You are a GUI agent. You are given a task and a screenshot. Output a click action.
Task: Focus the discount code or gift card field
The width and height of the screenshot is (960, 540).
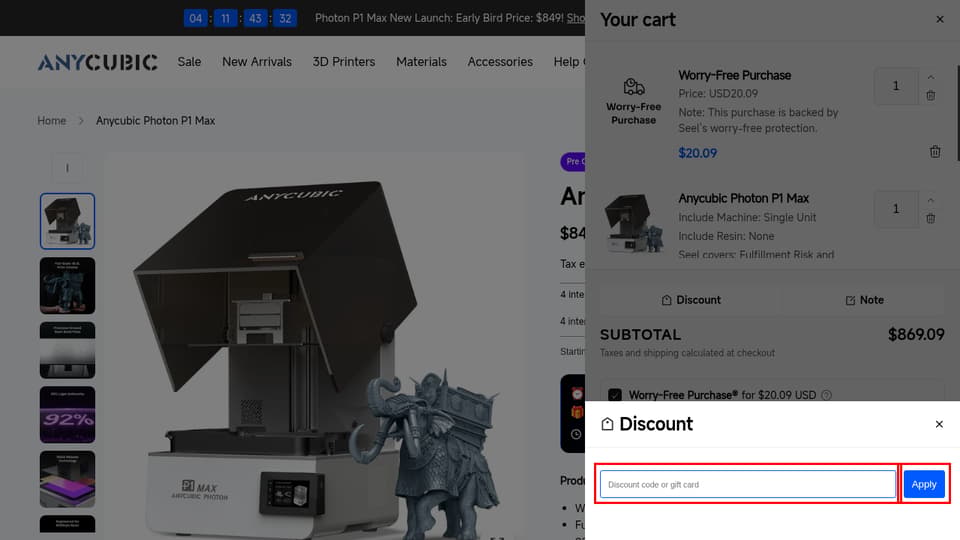[748, 484]
